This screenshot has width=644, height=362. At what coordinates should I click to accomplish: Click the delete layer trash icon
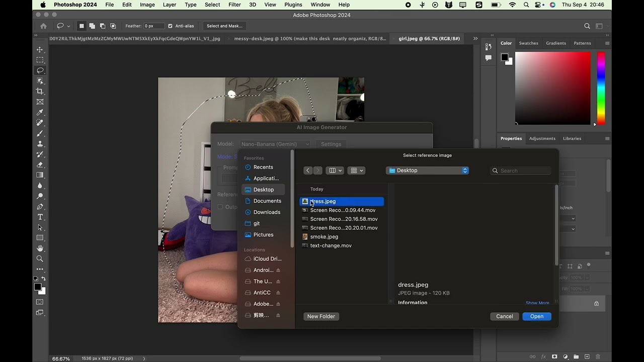597,357
